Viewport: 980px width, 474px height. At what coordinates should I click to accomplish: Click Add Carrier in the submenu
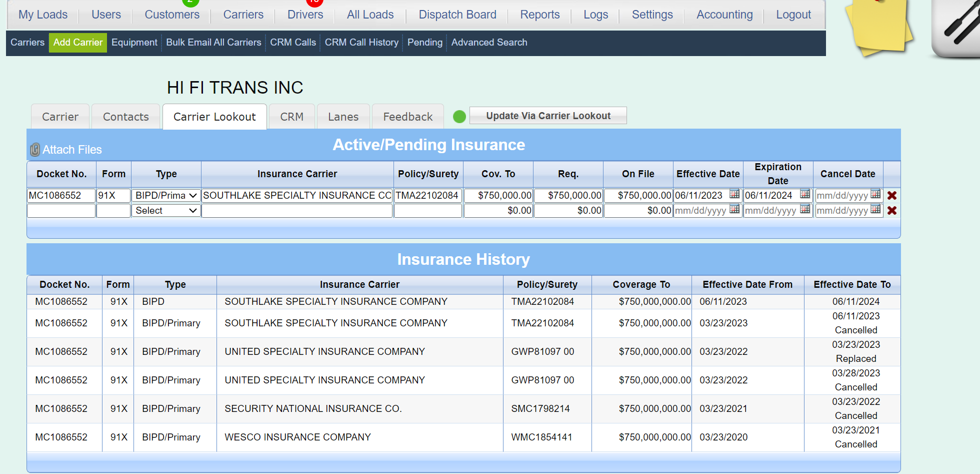pos(78,43)
